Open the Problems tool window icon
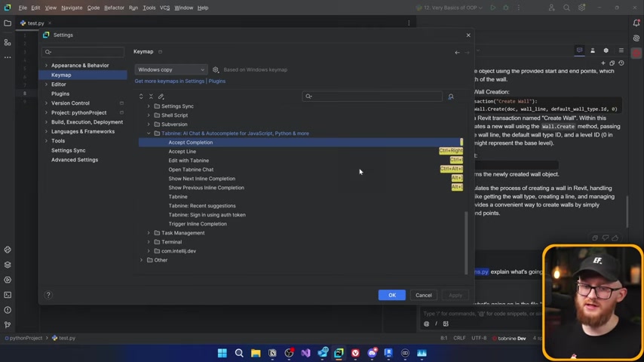This screenshot has height=362, width=644. (8, 310)
